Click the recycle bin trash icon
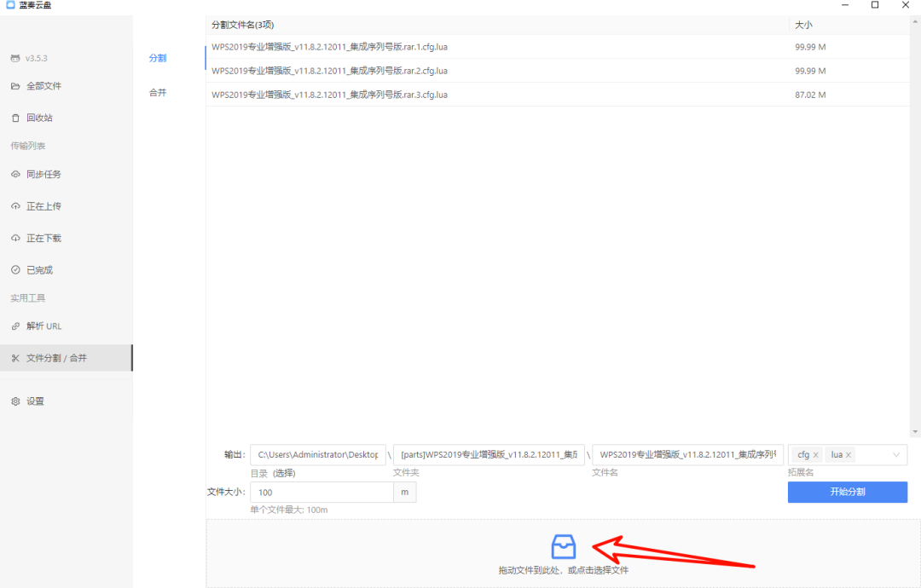This screenshot has height=588, width=921. coord(15,118)
